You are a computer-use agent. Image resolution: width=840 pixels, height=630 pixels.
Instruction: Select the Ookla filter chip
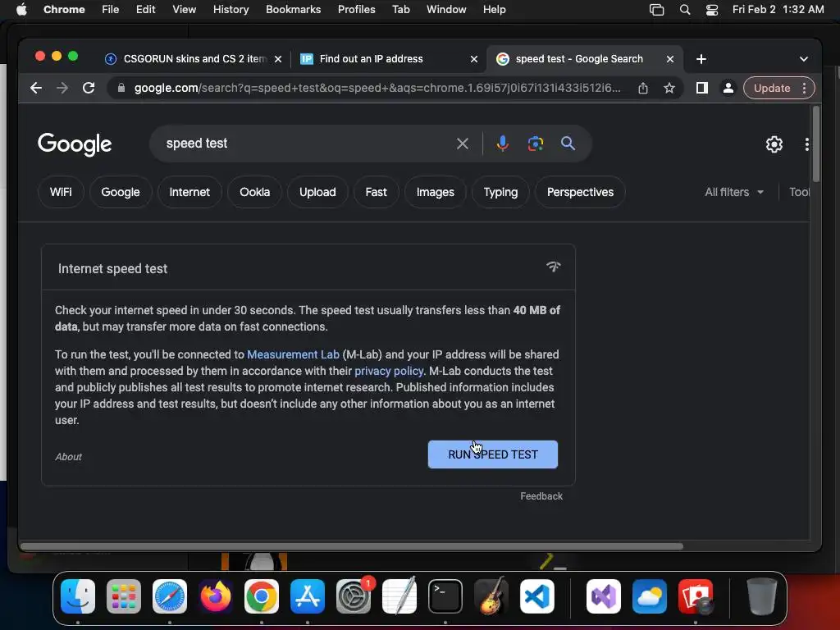[254, 192]
